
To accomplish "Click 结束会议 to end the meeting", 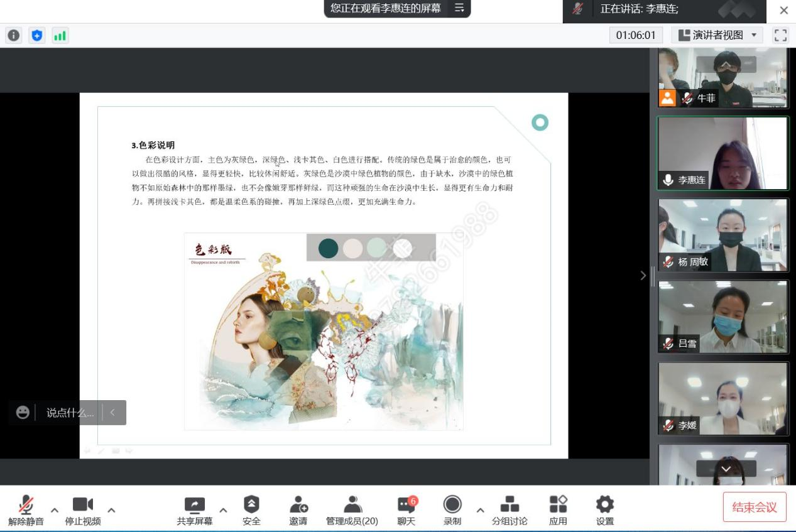I will [x=755, y=508].
